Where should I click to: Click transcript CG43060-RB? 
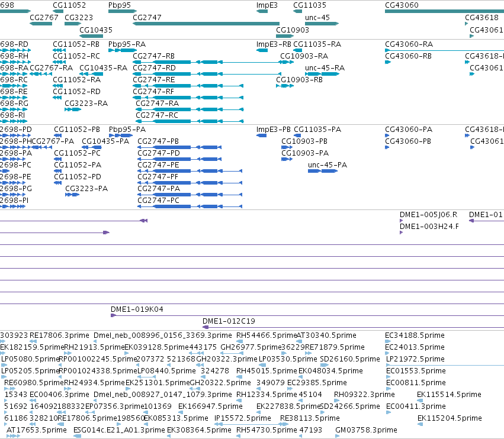pyautogui.click(x=388, y=62)
